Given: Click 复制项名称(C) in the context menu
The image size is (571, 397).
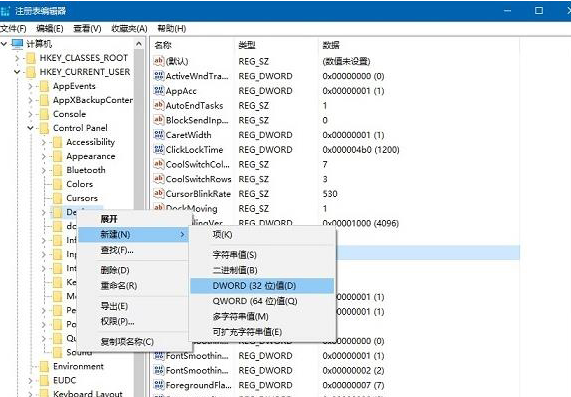Looking at the screenshot, I should tap(133, 342).
